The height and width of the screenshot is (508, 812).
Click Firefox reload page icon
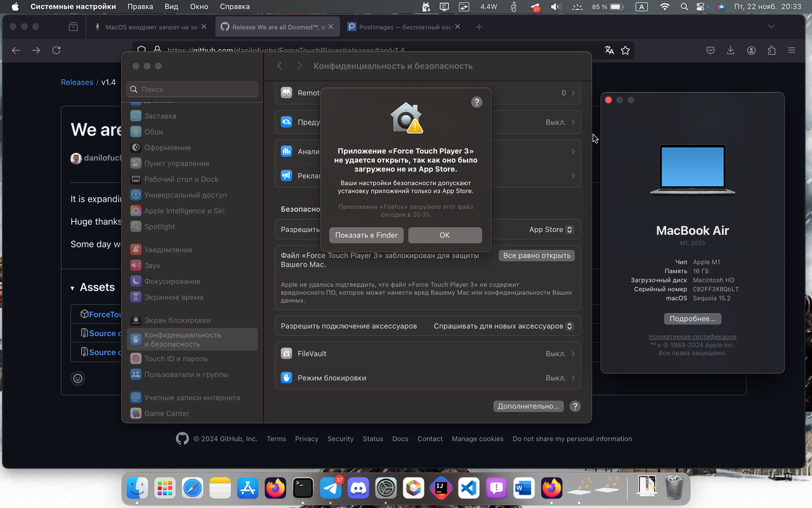tap(56, 50)
